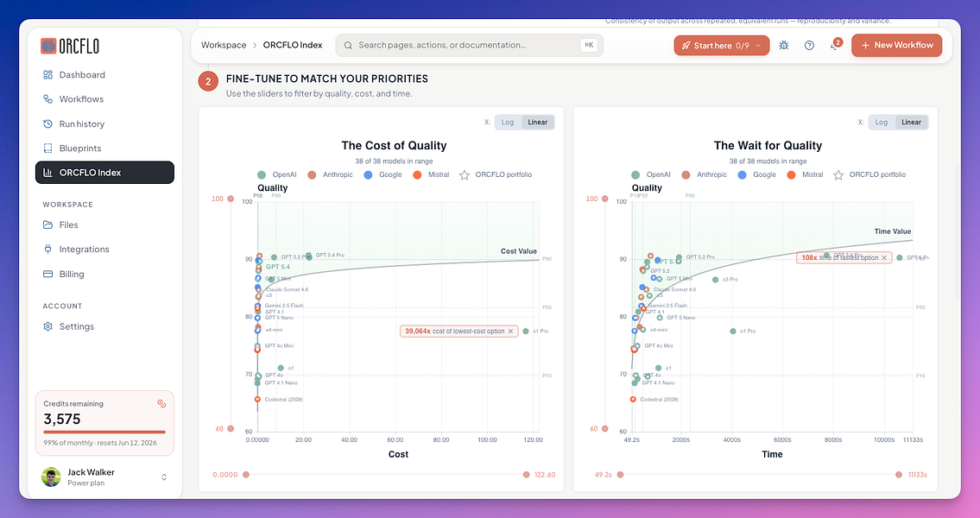Image resolution: width=980 pixels, height=518 pixels.
Task: Click The Wait for Quality chart title
Action: point(768,146)
